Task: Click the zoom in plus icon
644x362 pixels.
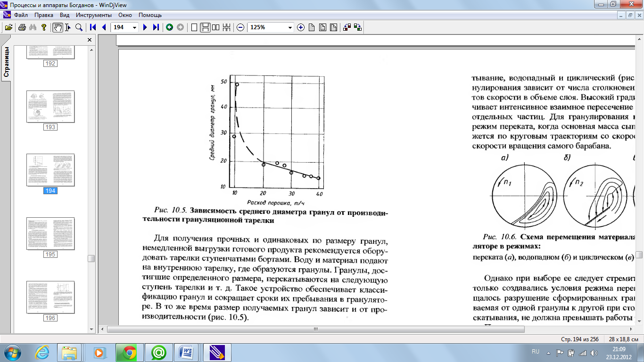Action: coord(301,27)
